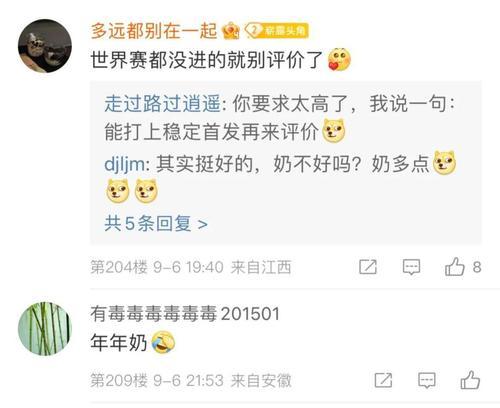View bamboo avatar of 有毒毒毒毒毒毒201501
This screenshot has height=408, width=500.
tap(45, 329)
